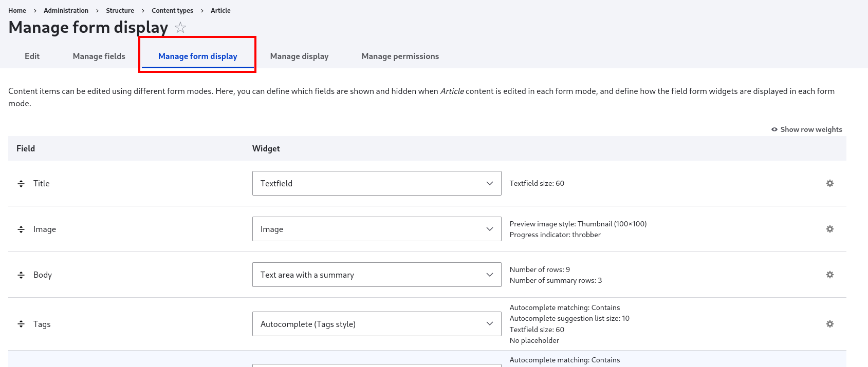The image size is (868, 367).
Task: Click 'Number of summary rows: 3' text
Action: [x=556, y=280]
